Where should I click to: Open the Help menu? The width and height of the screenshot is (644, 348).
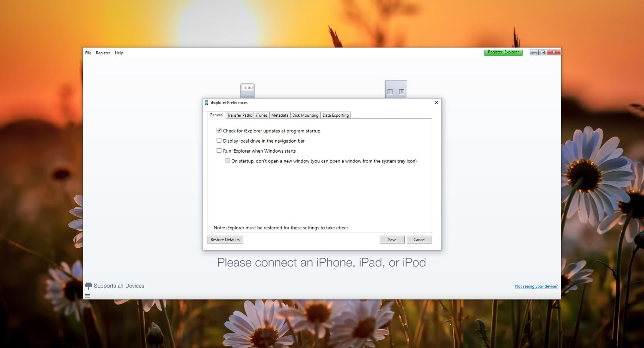point(119,53)
